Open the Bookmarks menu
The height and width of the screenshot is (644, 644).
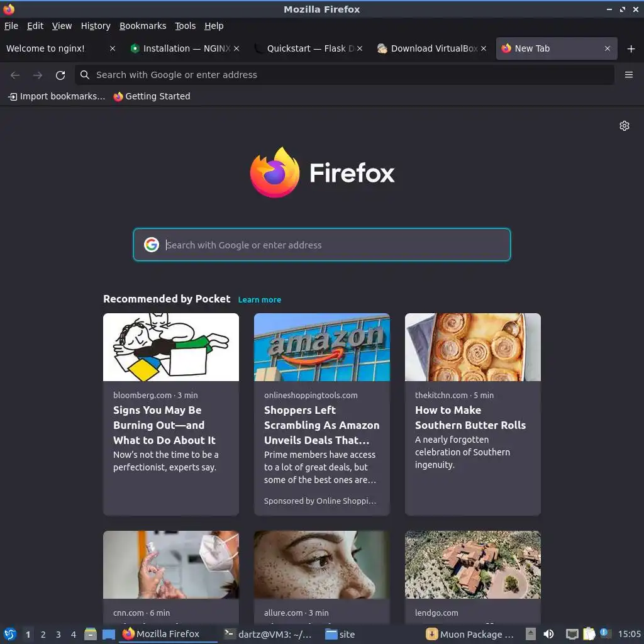click(x=143, y=26)
